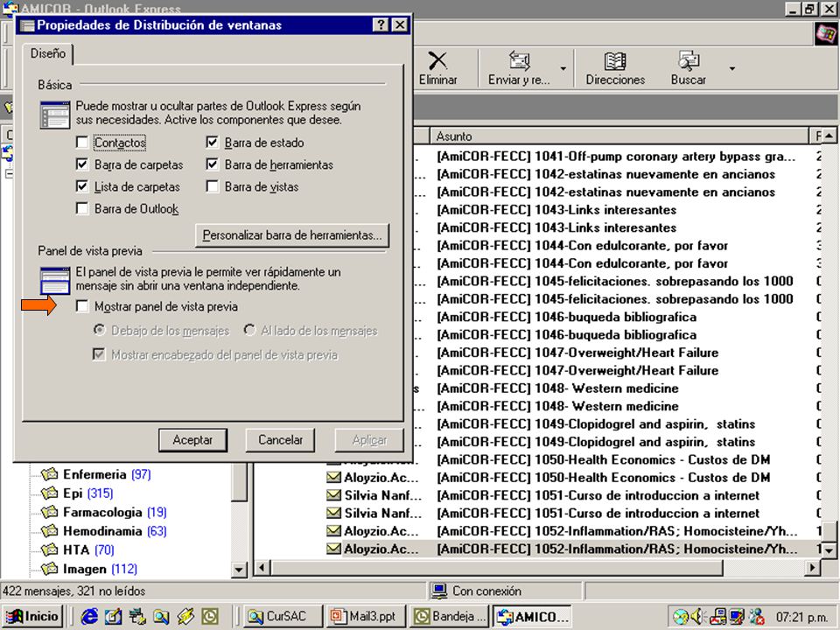Click the AMICO taskbar button

click(x=532, y=617)
